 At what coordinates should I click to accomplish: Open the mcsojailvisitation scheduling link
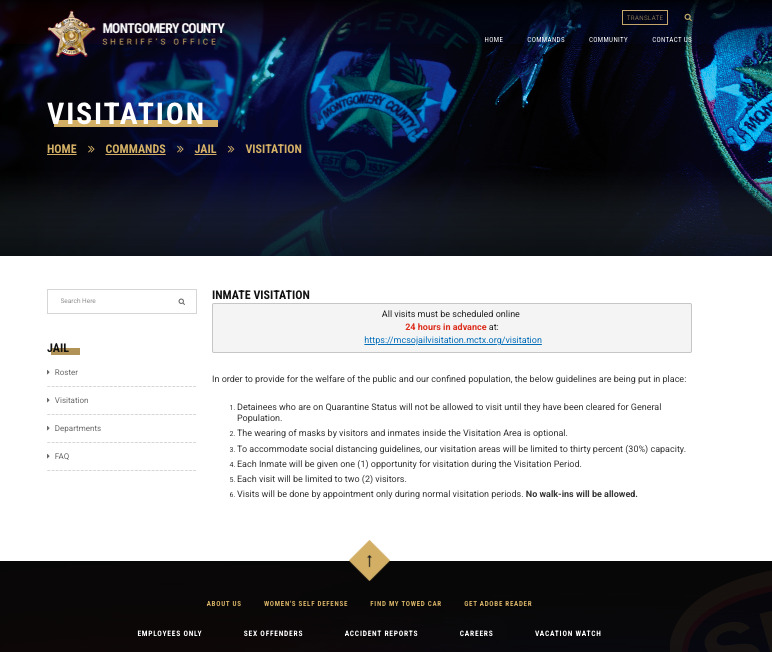pyautogui.click(x=452, y=340)
